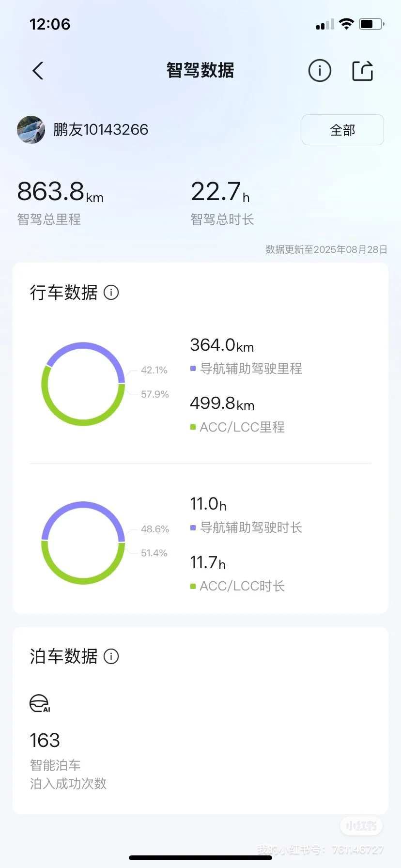Image resolution: width=401 pixels, height=868 pixels.
Task: Tap username 鹏友10143266
Action: [101, 130]
